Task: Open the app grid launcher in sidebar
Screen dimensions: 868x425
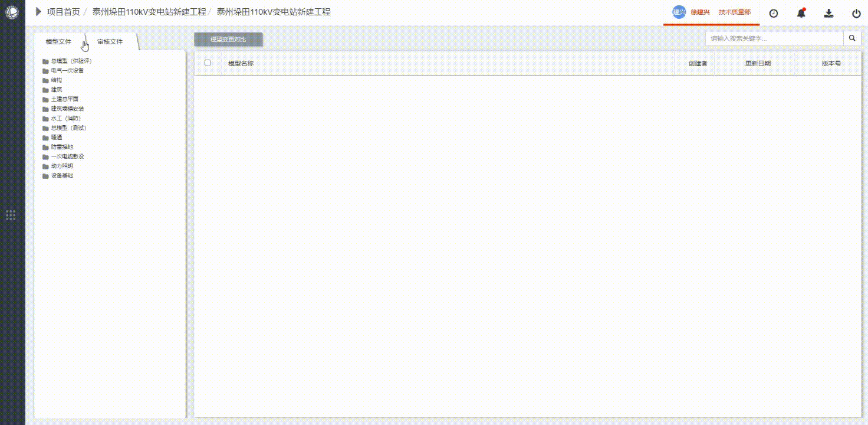Action: (x=11, y=215)
